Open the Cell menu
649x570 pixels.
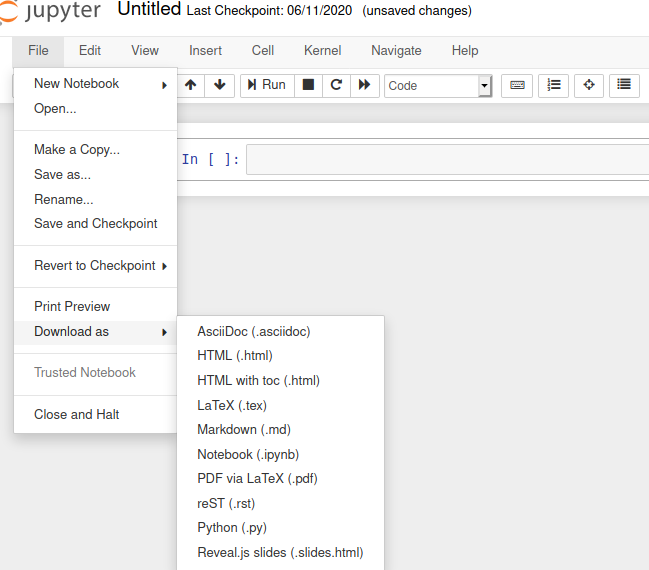click(263, 51)
